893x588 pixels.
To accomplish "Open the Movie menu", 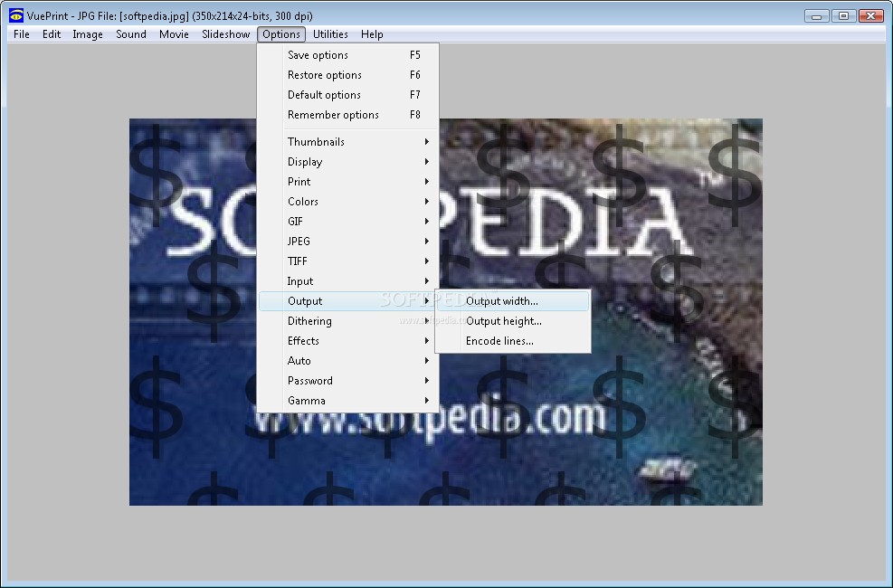I will coord(174,34).
